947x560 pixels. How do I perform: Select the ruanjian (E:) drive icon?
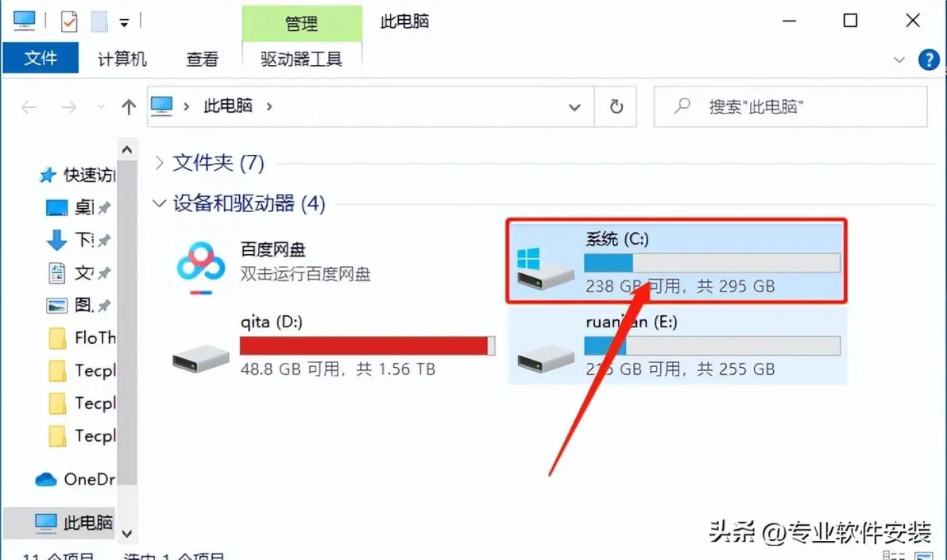coord(545,357)
